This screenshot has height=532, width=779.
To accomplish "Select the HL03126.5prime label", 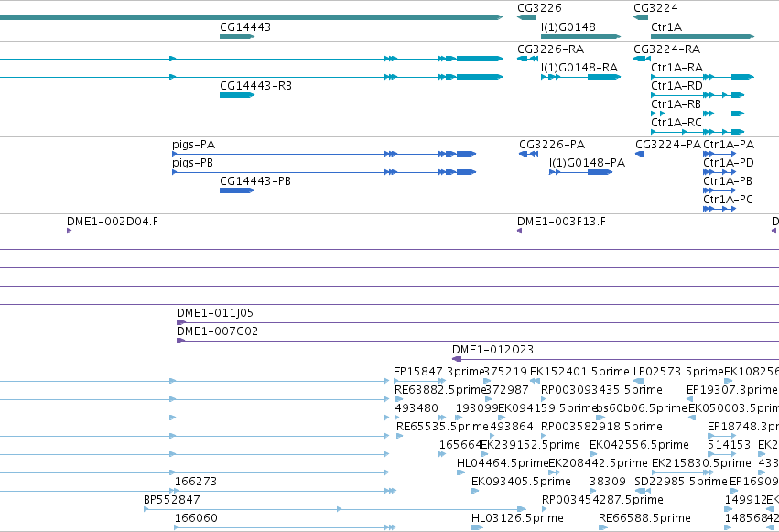I will [518, 518].
